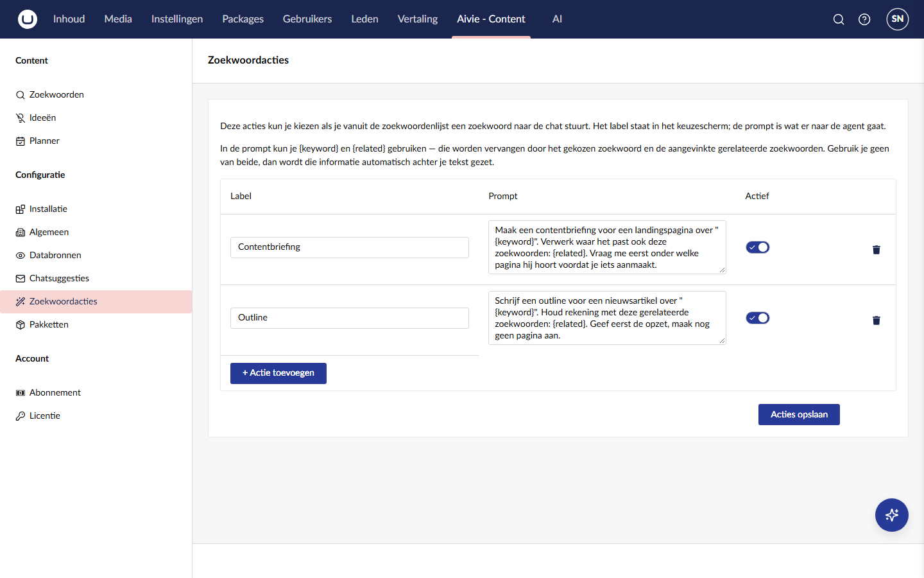Delete the Outline action row

877,320
